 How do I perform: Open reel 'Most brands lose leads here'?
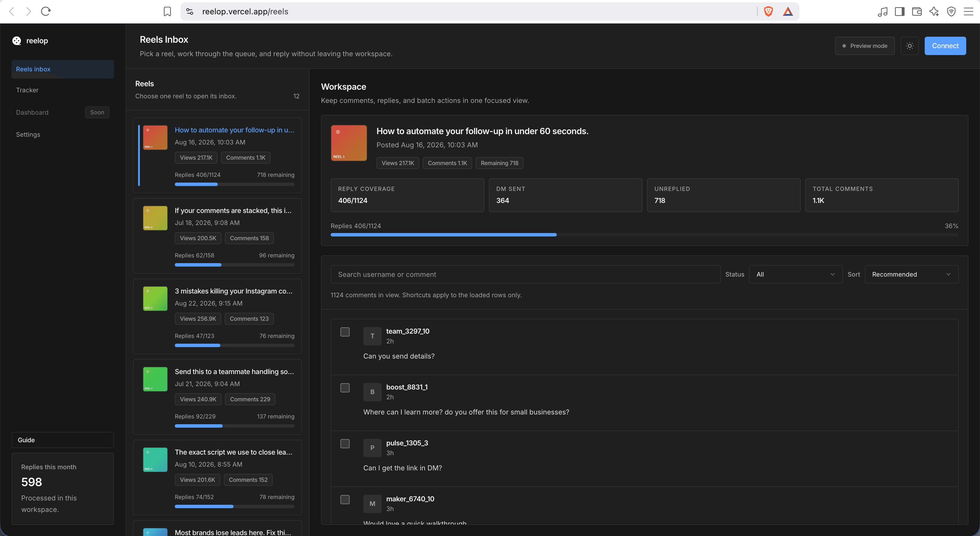(x=217, y=528)
